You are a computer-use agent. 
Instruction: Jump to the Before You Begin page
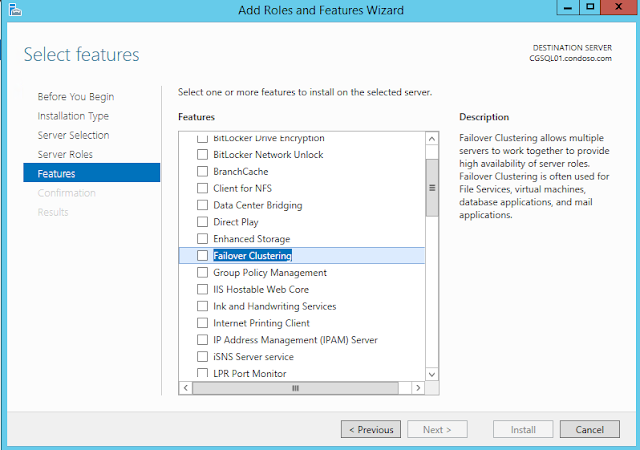[x=76, y=97]
